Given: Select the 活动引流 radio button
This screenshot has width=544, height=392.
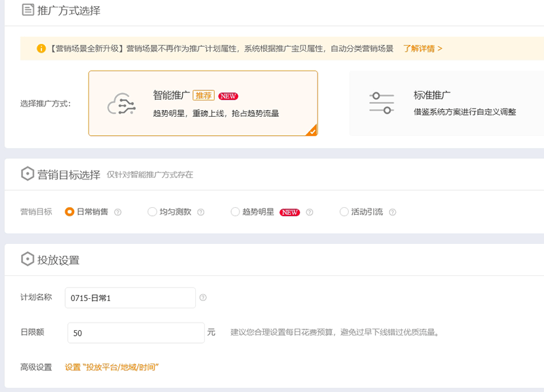Looking at the screenshot, I should tap(344, 212).
